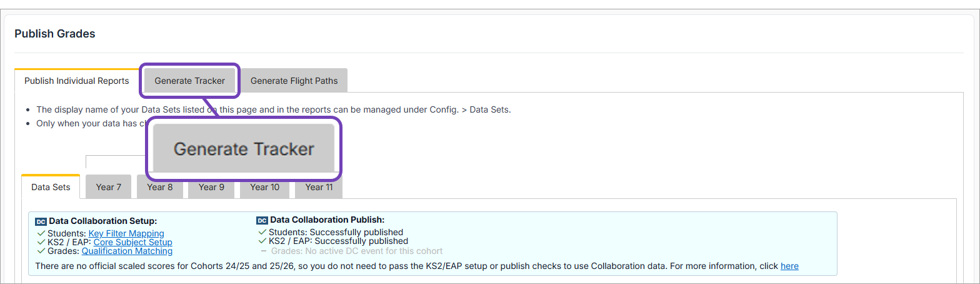980x284 pixels.
Task: Click the DC badge beside Data Collaboration Publish
Action: (262, 220)
